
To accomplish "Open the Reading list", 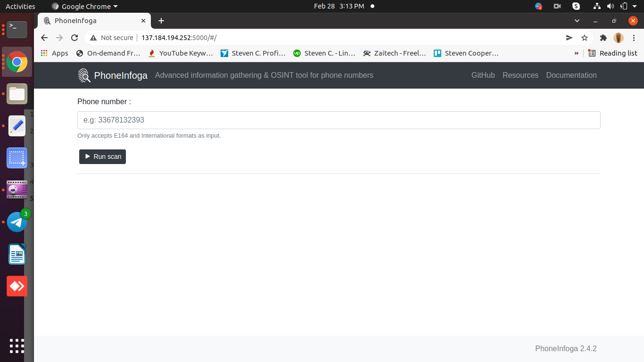I will click(613, 53).
